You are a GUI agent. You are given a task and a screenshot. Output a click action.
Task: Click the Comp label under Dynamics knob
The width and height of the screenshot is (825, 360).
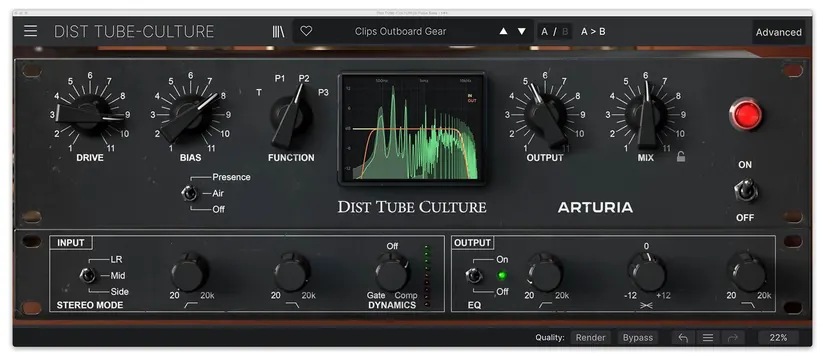point(406,296)
